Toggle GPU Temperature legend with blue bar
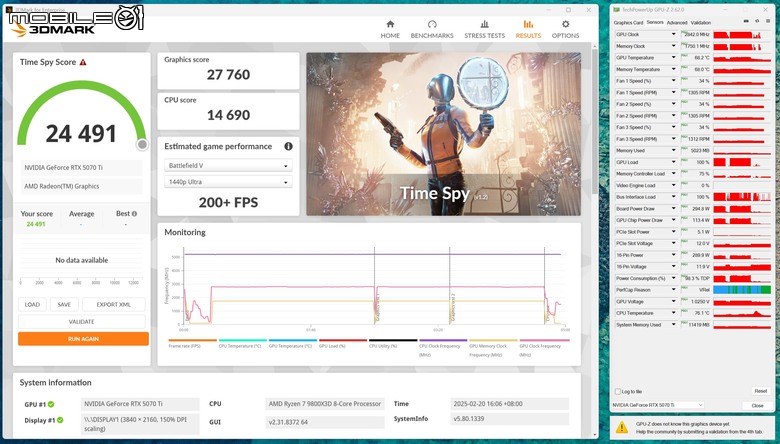780x444 pixels. [x=292, y=344]
